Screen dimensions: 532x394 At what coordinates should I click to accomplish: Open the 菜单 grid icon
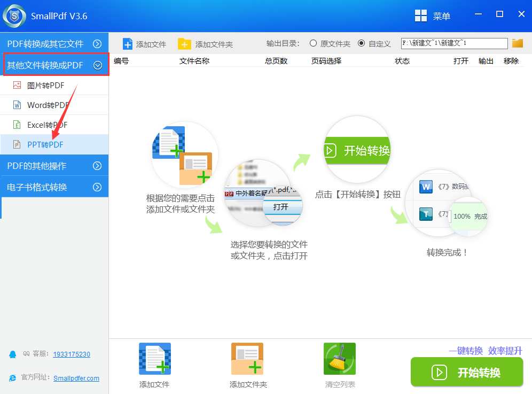coord(421,16)
